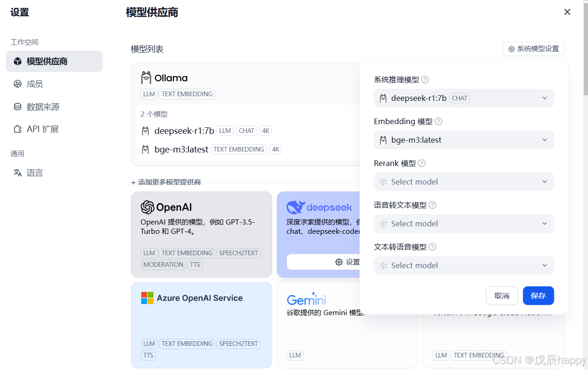Click the CHAT tag beside deepseek-r1:7b in the model list

(247, 131)
